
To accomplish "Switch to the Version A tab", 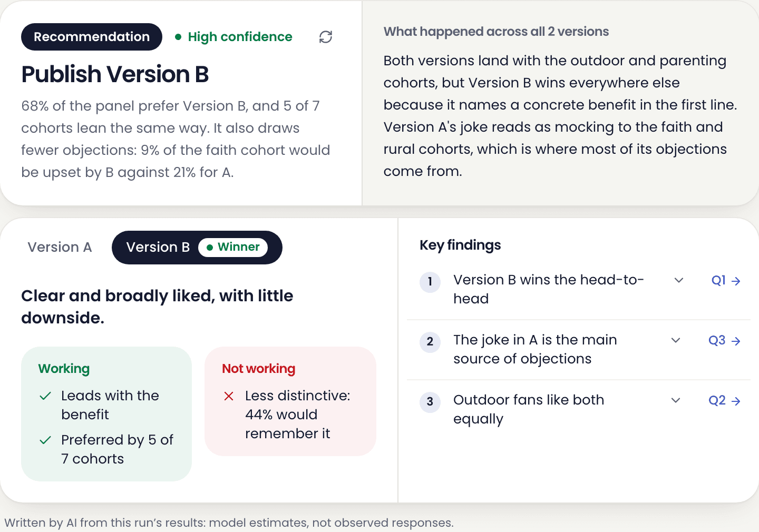I will pyautogui.click(x=60, y=247).
